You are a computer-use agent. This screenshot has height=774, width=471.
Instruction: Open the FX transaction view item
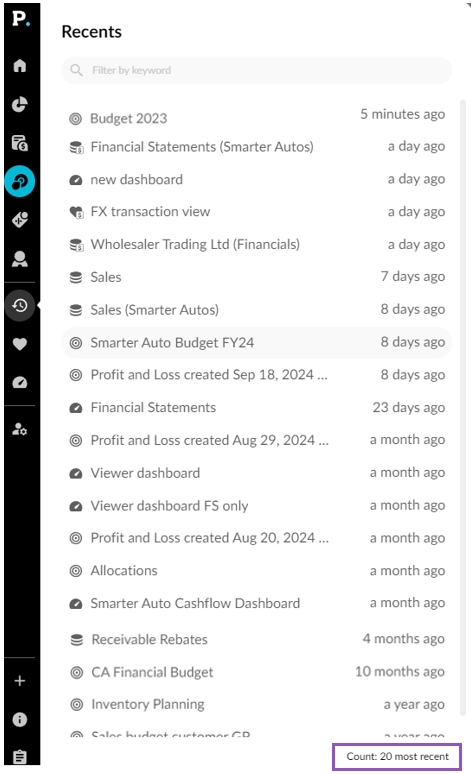pyautogui.click(x=257, y=212)
